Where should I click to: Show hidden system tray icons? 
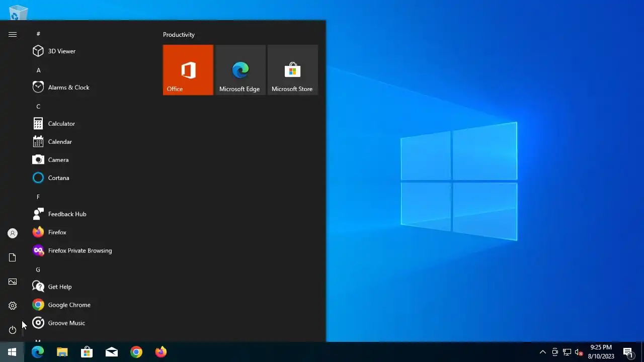coord(542,352)
